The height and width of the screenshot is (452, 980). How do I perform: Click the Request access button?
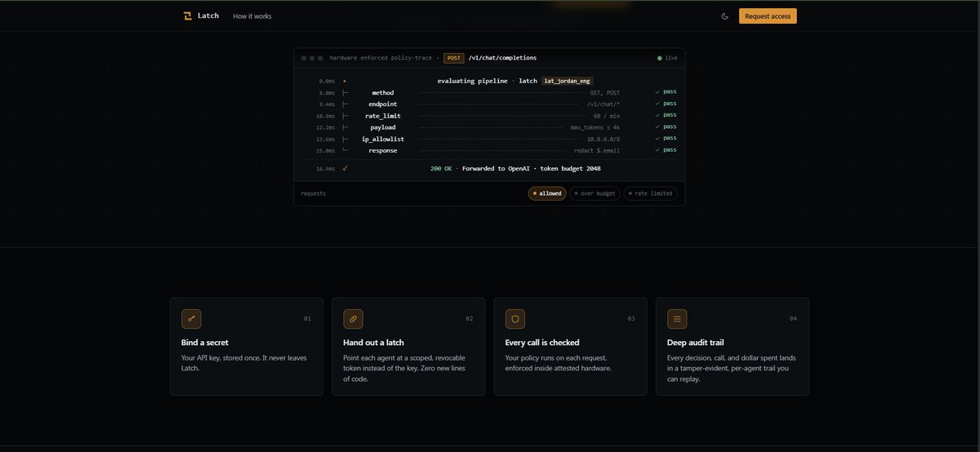click(768, 16)
